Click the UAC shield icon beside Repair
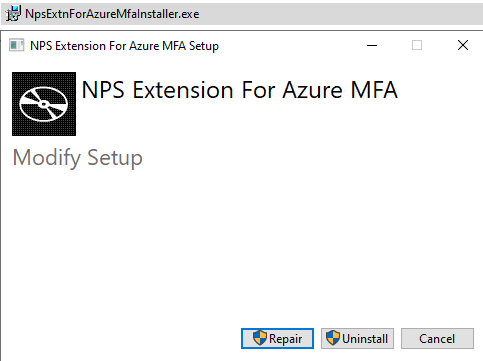483x361 pixels. coord(260,338)
